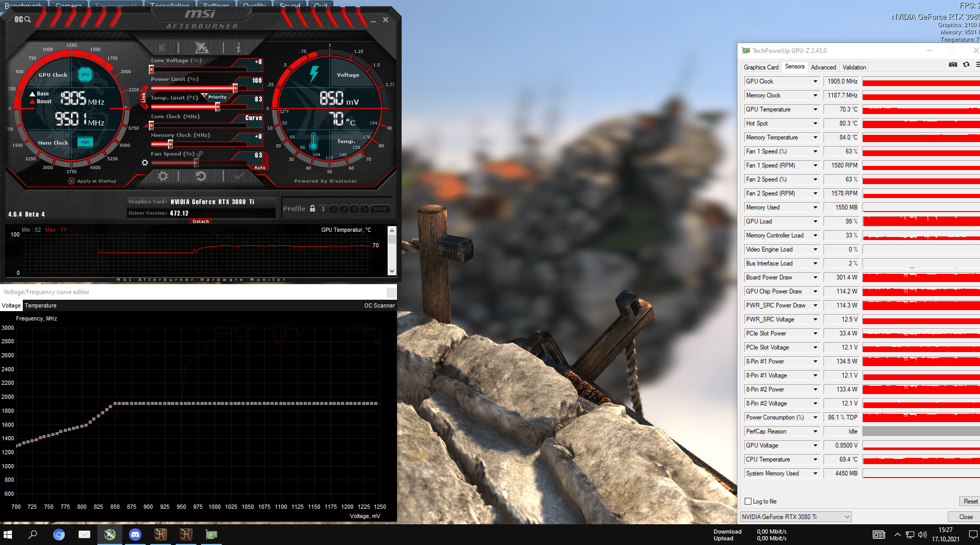The image size is (980, 545).
Task: Open fan settings gear beside Fan Speed slider
Action: 145,163
